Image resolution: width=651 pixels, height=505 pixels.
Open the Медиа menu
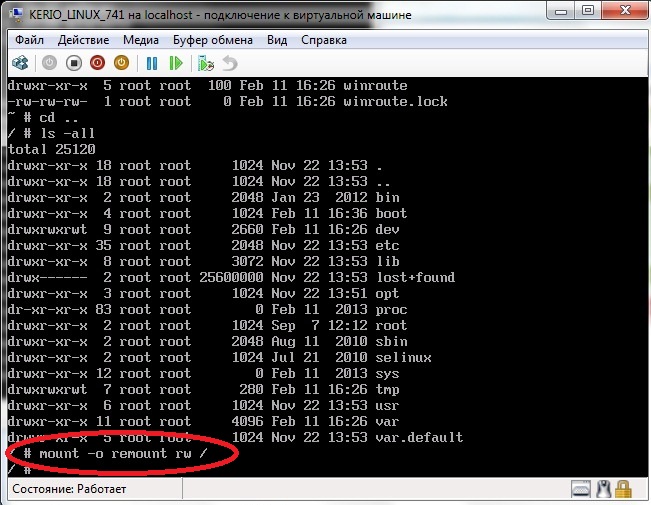point(141,40)
